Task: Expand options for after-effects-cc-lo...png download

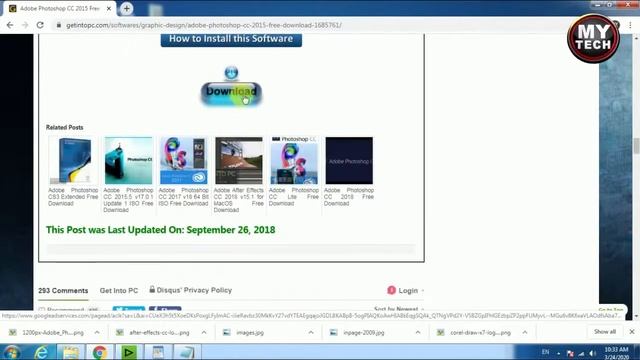Action: [x=204, y=333]
